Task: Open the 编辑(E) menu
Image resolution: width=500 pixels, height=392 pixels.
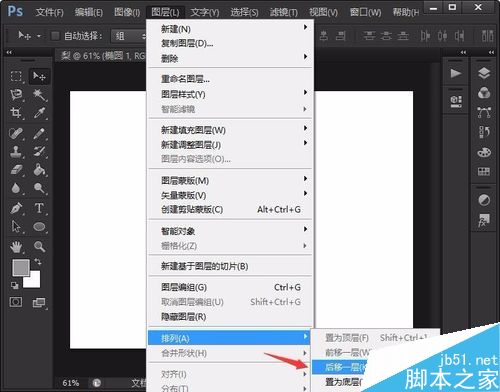Action: coord(89,12)
